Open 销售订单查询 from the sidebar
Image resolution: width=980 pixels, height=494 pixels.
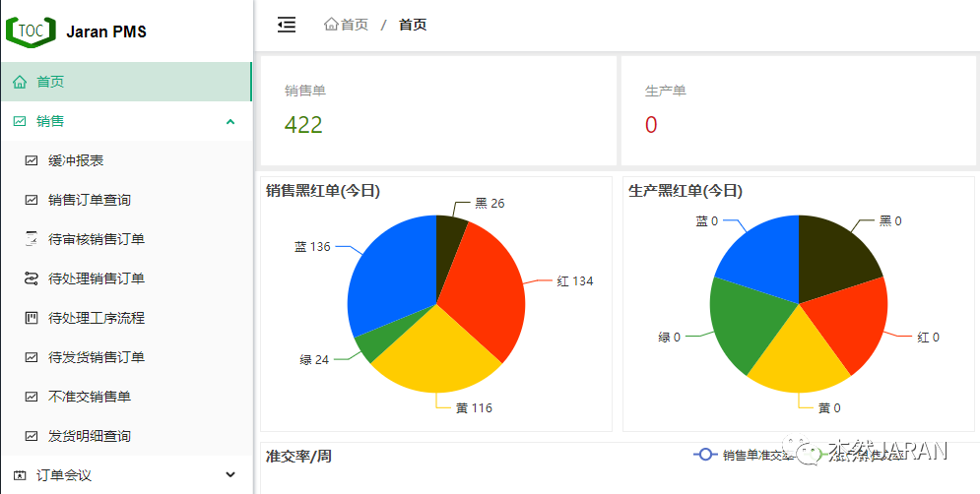pyautogui.click(x=90, y=200)
